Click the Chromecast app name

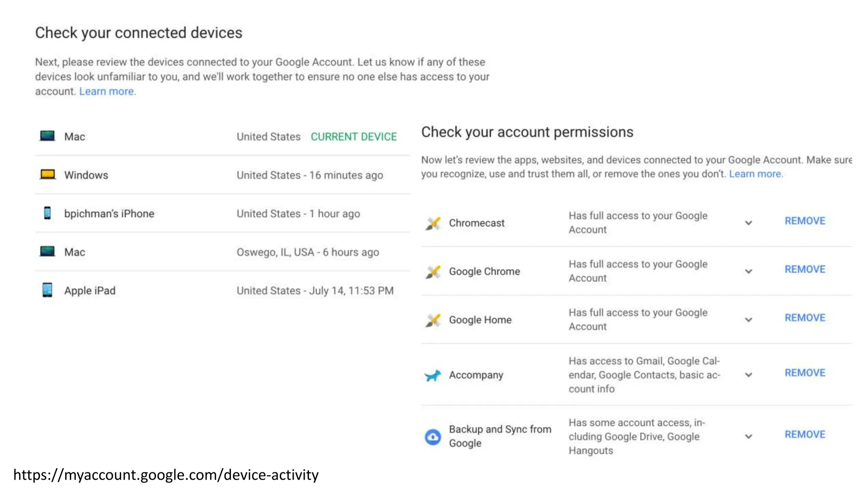click(477, 223)
